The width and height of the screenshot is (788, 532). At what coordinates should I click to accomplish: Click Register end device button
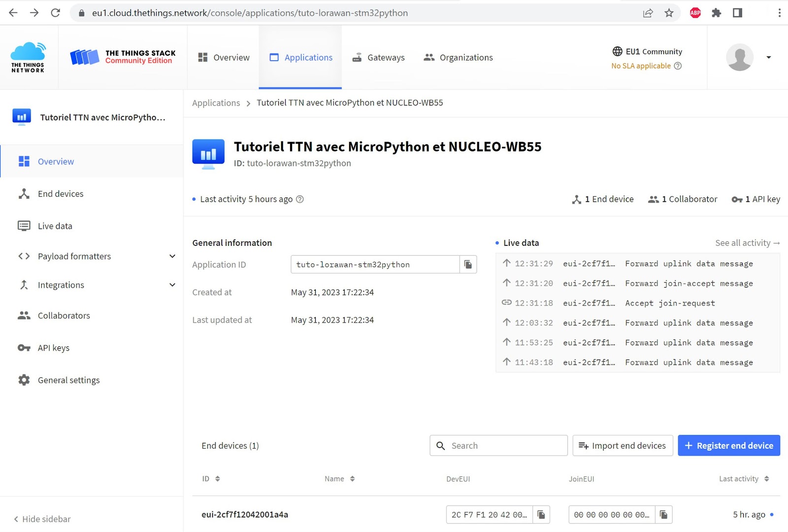tap(729, 446)
